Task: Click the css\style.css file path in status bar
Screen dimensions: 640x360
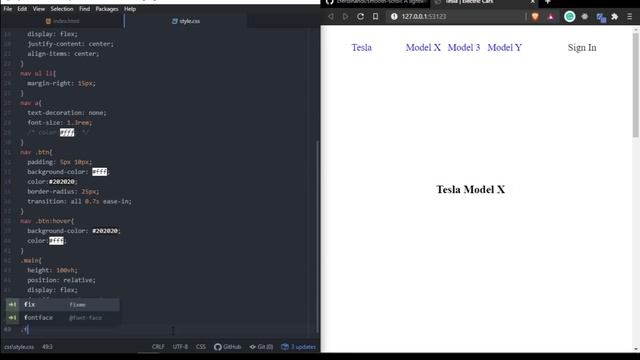Action: point(19,347)
